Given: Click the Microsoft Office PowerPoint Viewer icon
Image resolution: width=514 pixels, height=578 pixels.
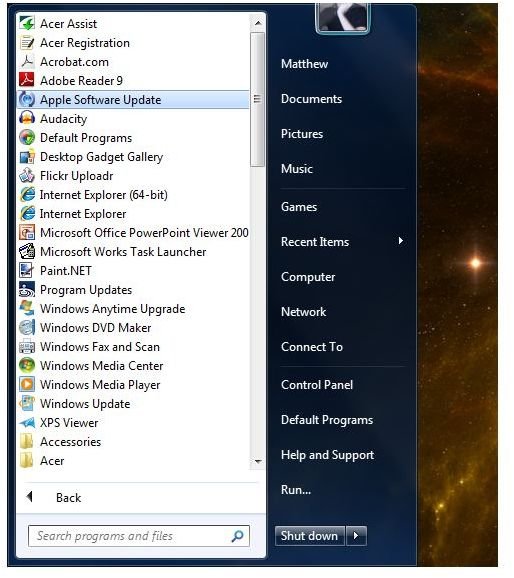Looking at the screenshot, I should 27,233.
